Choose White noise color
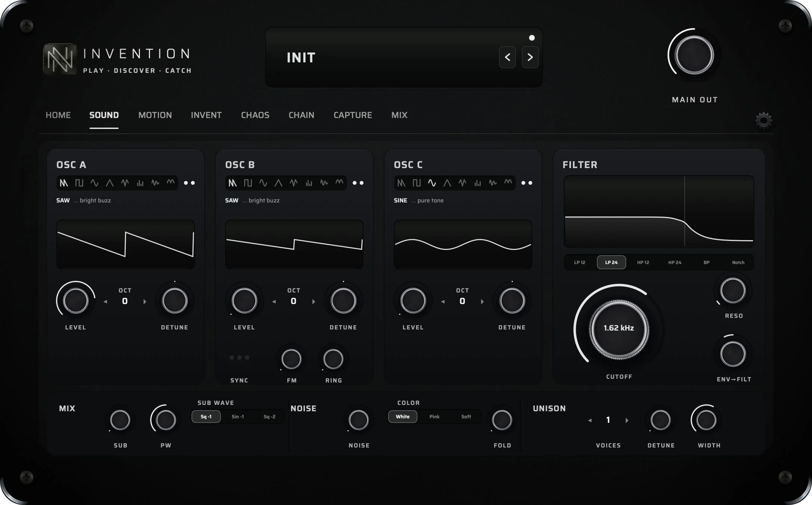 coord(403,416)
